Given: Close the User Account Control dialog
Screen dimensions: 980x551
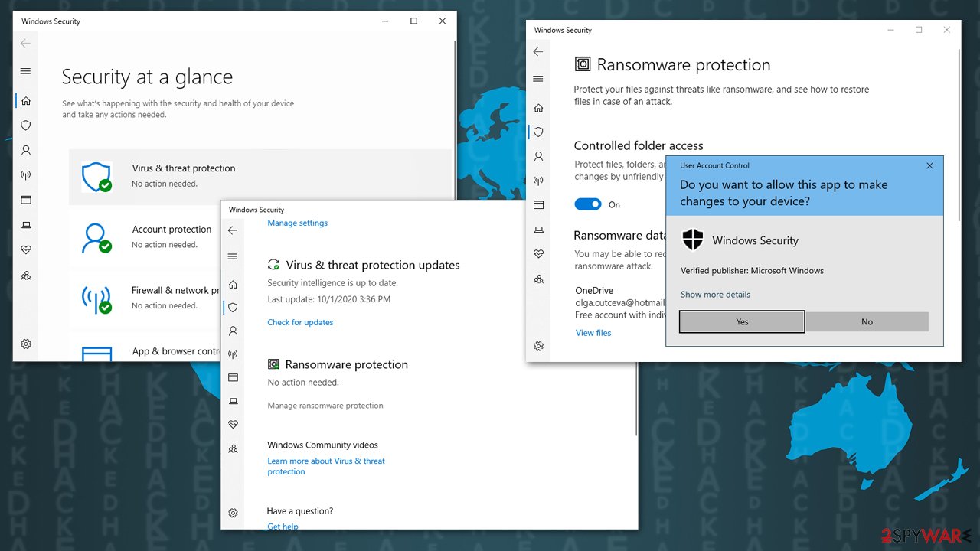Looking at the screenshot, I should point(929,165).
